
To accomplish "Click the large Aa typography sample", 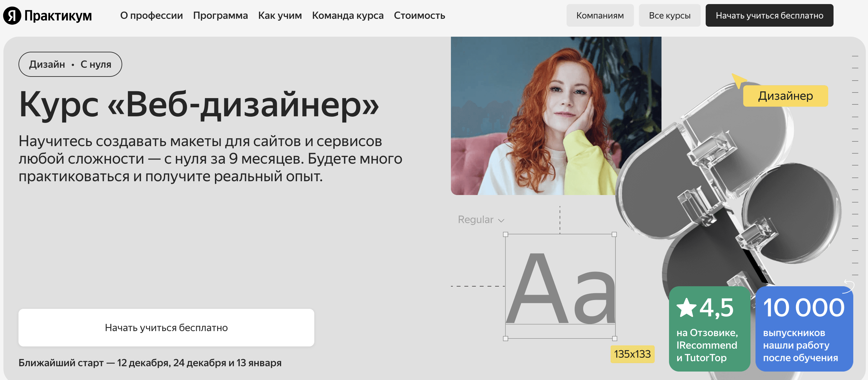I will click(x=560, y=288).
